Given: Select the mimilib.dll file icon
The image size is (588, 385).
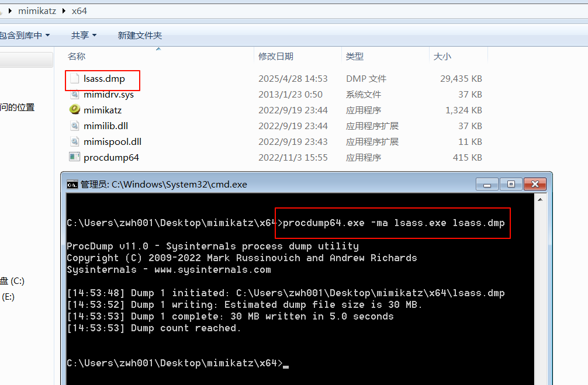Looking at the screenshot, I should pyautogui.click(x=74, y=126).
